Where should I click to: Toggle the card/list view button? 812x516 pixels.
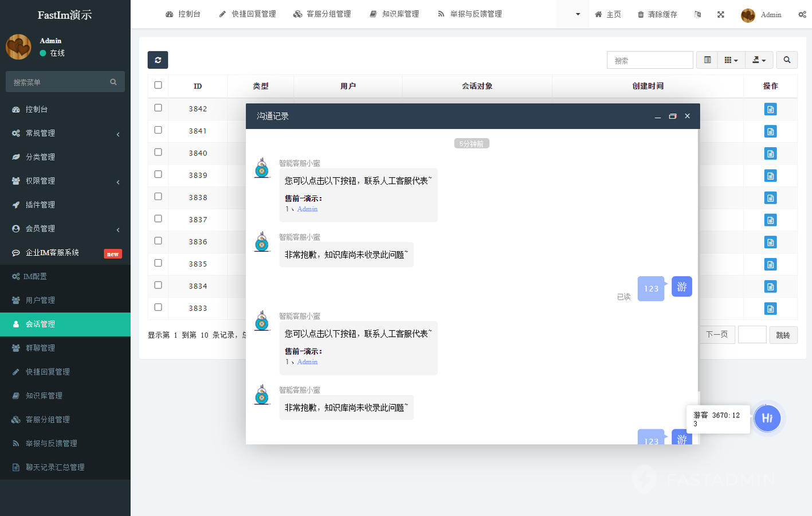[x=707, y=60]
